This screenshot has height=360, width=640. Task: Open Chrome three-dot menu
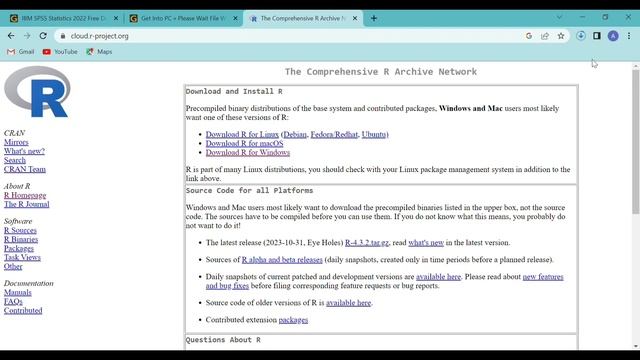point(629,36)
